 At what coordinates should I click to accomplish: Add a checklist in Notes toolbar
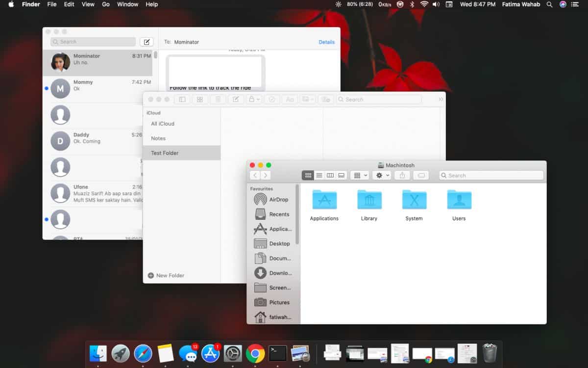[x=272, y=100]
